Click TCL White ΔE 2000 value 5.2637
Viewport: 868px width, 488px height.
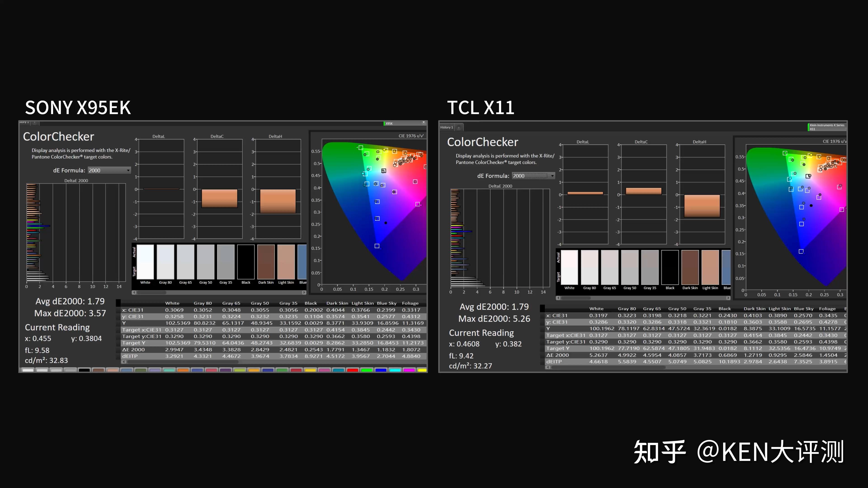tap(598, 355)
